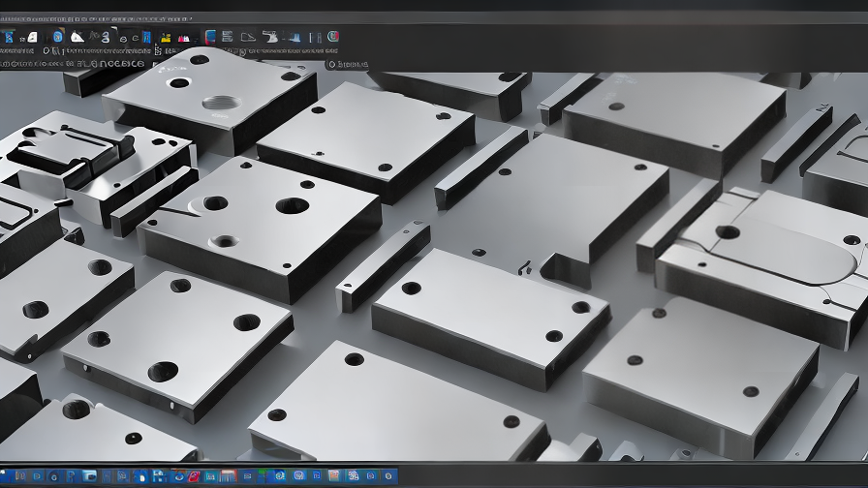Click the pink and red toolbar icon

(x=183, y=38)
